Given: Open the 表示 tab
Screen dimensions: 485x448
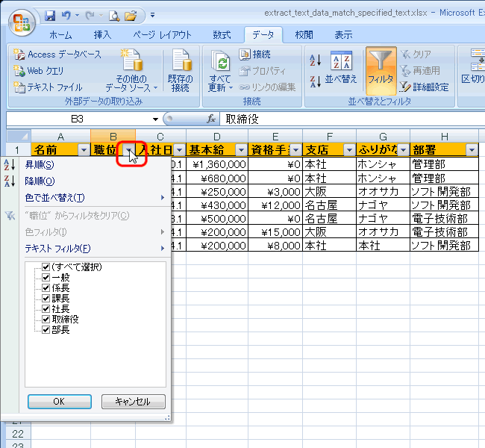Looking at the screenshot, I should coord(343,35).
